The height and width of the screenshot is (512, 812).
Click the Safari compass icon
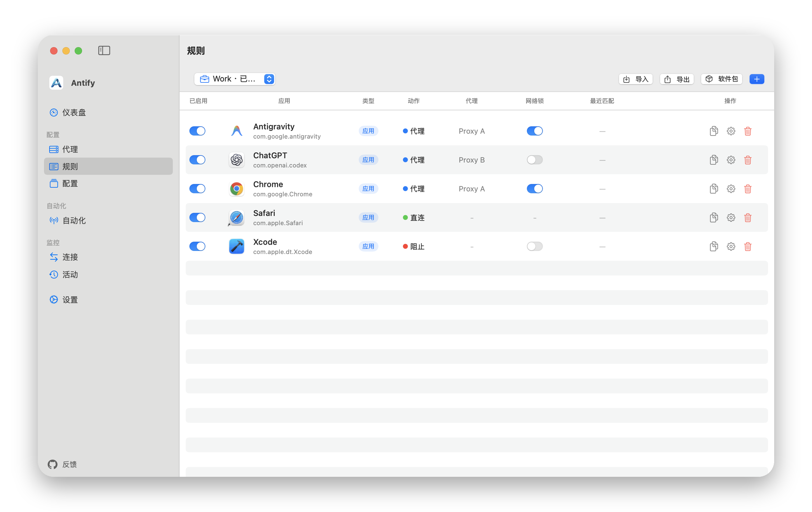tap(236, 217)
